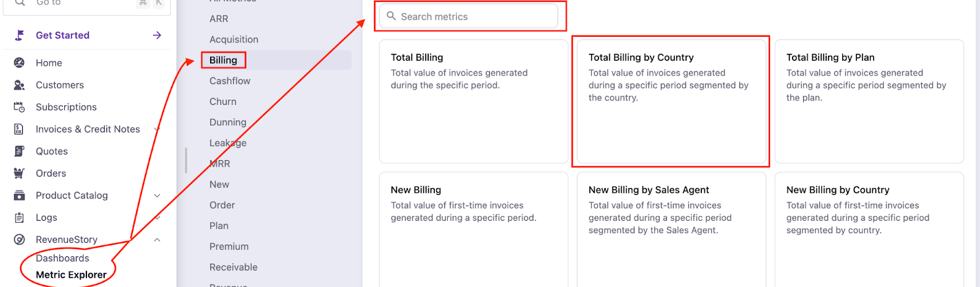This screenshot has height=287, width=980.
Task: Click the Quotes document icon
Action: tap(19, 151)
